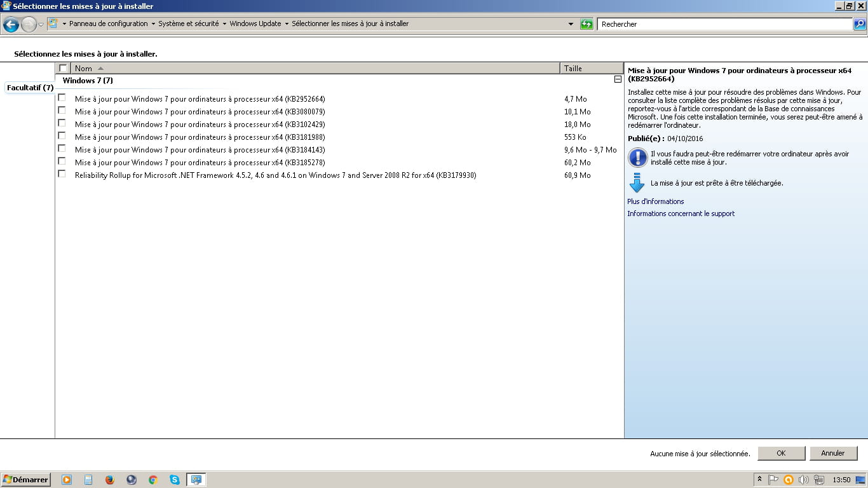Click Sélectionner les mises à jour breadcrumb
This screenshot has height=488, width=868.
click(x=350, y=24)
